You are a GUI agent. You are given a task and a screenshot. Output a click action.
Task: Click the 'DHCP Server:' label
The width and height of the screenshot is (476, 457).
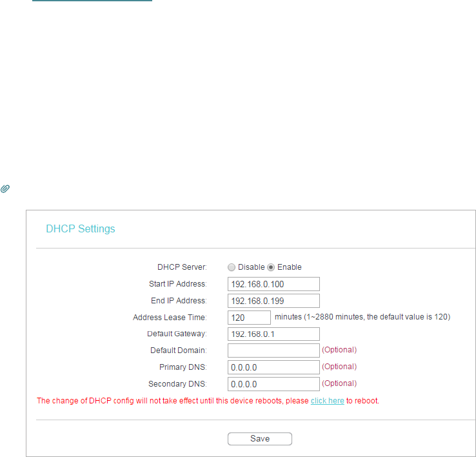[x=182, y=267]
